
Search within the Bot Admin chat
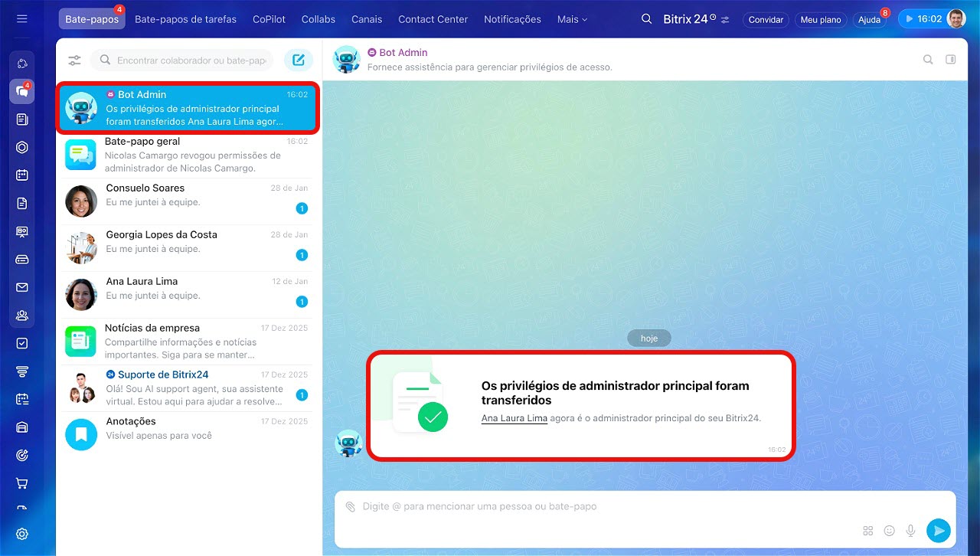coord(928,60)
